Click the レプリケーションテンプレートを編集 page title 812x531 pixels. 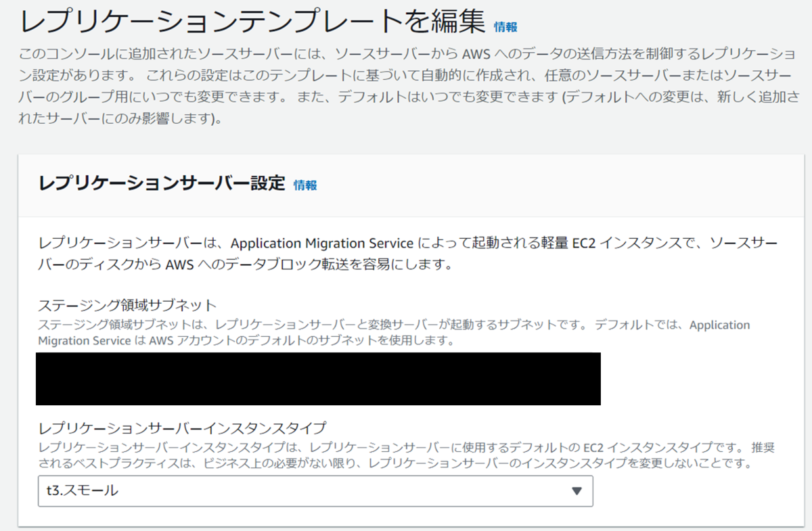(254, 22)
